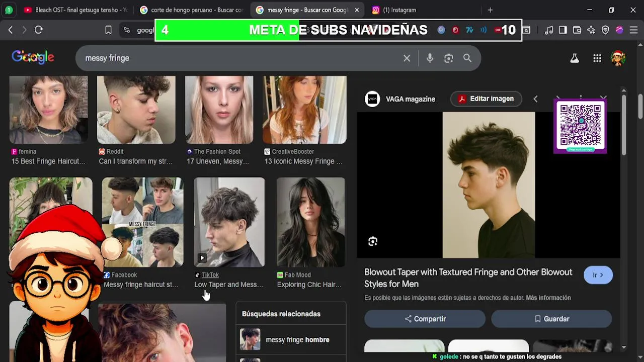Viewport: 644px width, 362px height.
Task: Open CreativeBooster 13 Iconic Messy Fringe thumbnail
Action: coord(304,110)
